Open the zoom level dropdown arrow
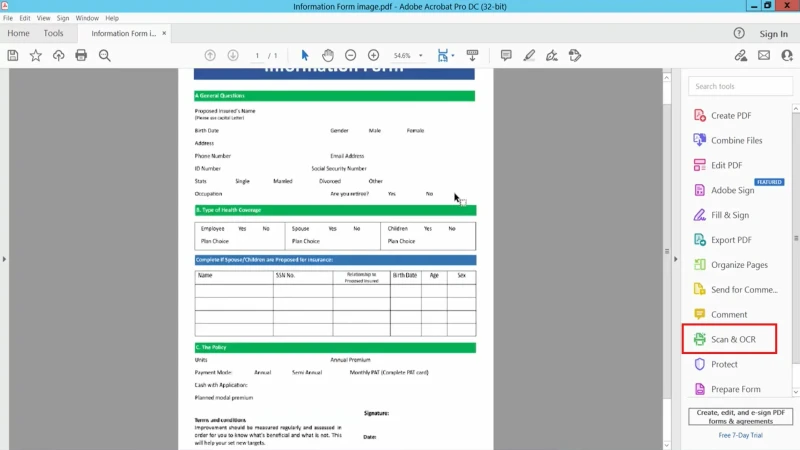 pyautogui.click(x=421, y=55)
